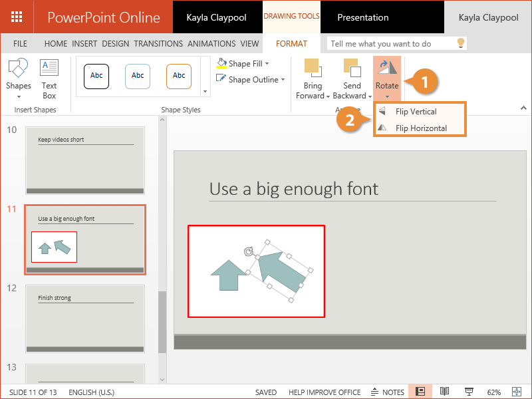
Task: Start Slide Show from status bar
Action: [x=468, y=392]
